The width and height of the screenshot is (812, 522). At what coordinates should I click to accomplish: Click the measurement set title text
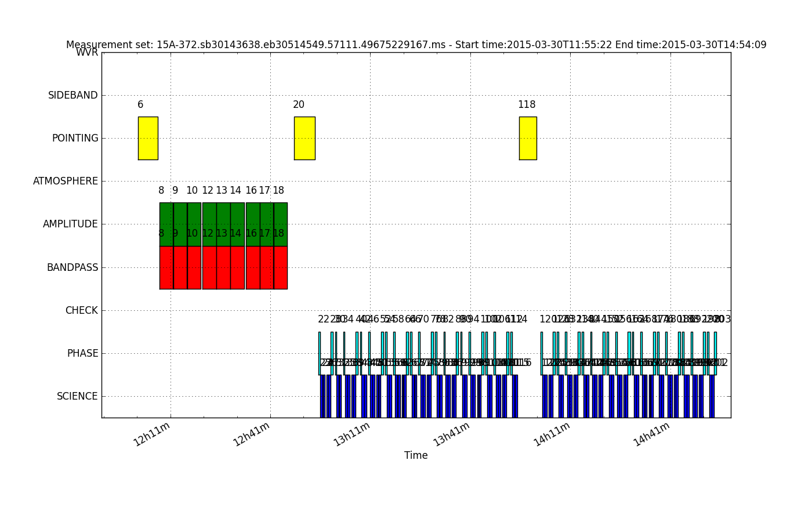[416, 45]
